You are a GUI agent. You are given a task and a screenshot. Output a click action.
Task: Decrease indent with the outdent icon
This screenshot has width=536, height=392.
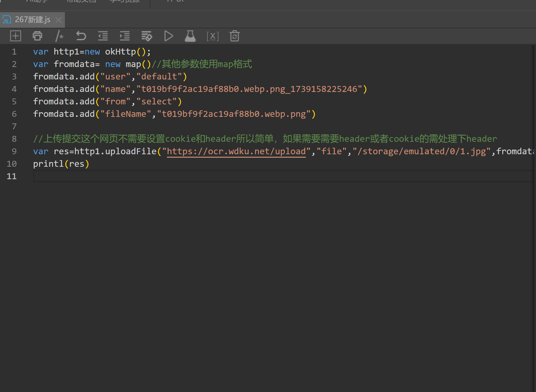[x=103, y=36]
